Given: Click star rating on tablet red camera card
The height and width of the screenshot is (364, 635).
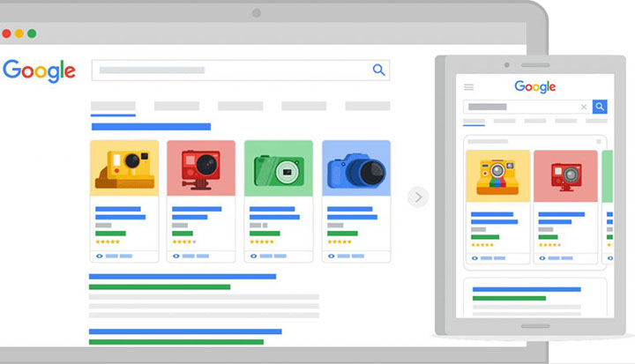Looking at the screenshot, I should click(x=550, y=245).
